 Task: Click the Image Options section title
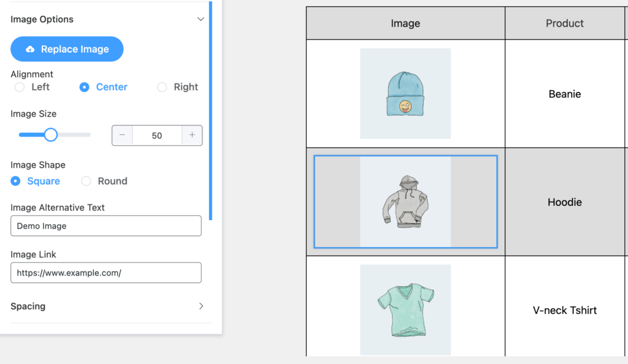[x=42, y=19]
